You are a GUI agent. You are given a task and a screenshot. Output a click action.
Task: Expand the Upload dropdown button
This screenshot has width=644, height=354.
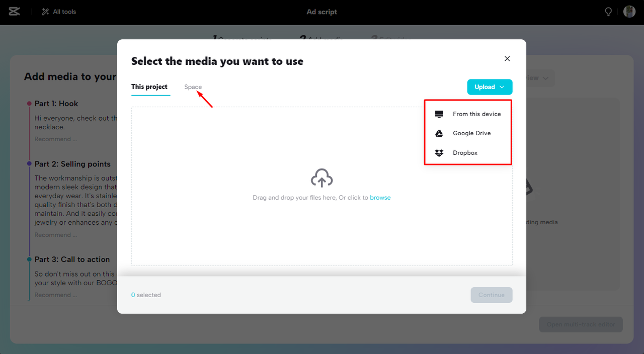point(490,87)
